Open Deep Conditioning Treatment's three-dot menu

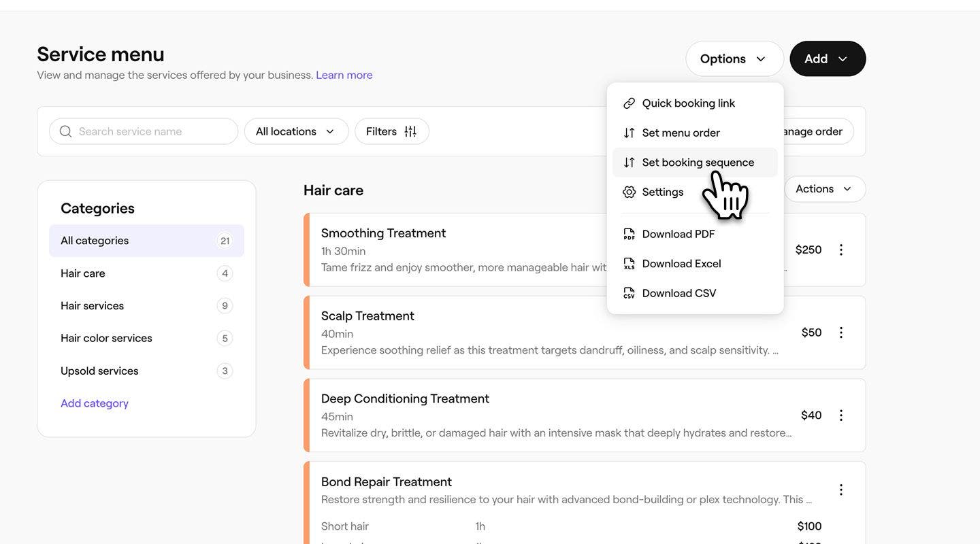pyautogui.click(x=840, y=415)
